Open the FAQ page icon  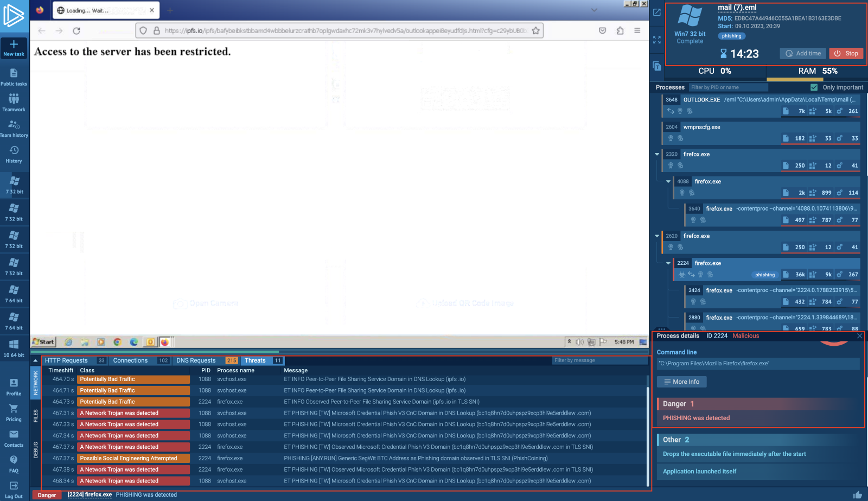[x=14, y=460]
